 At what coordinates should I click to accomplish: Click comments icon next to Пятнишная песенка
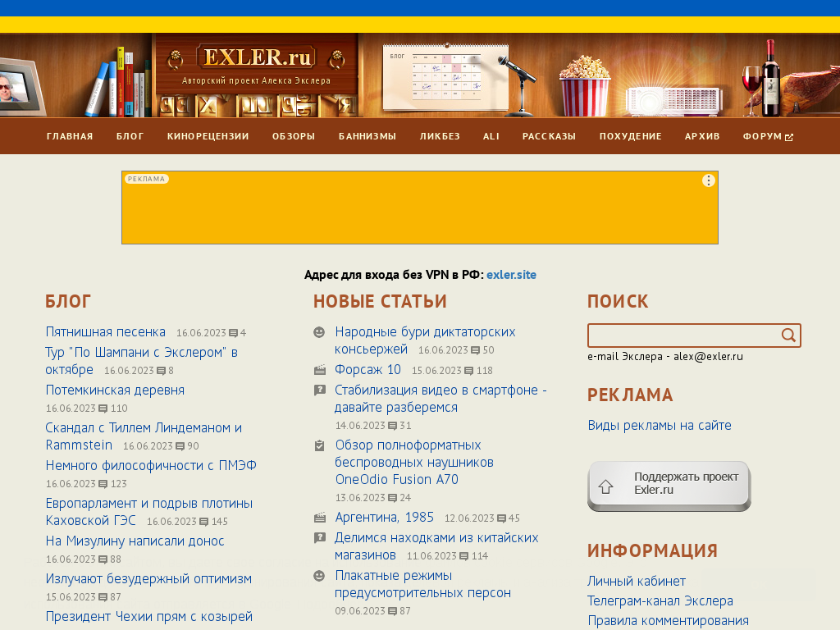pyautogui.click(x=233, y=333)
